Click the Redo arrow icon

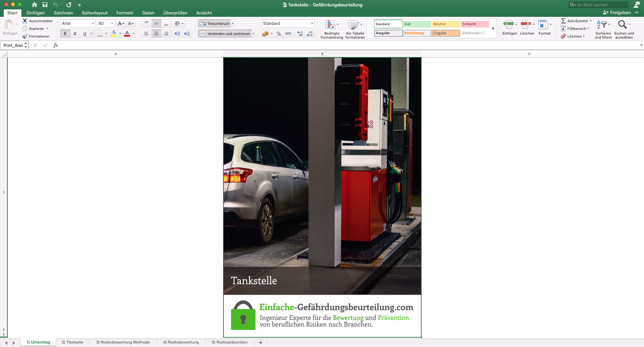pos(69,5)
